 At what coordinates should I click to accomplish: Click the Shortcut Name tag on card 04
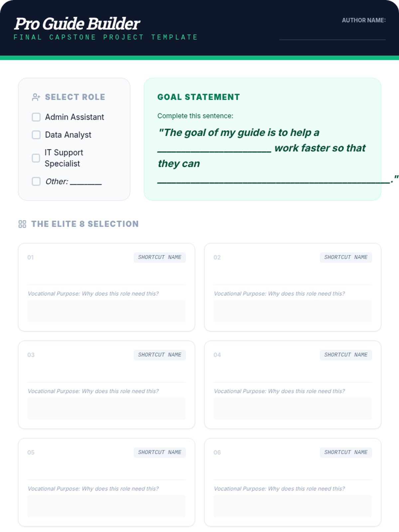(346, 355)
